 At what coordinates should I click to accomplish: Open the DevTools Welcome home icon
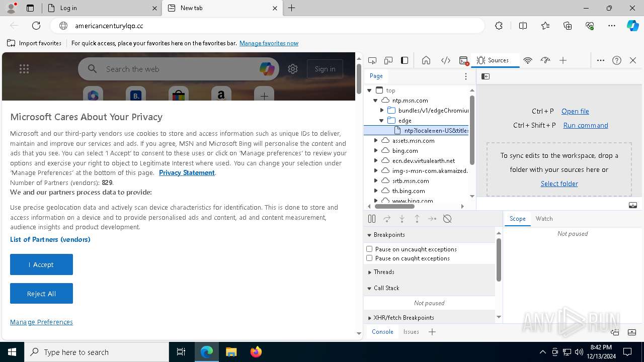[x=426, y=60]
